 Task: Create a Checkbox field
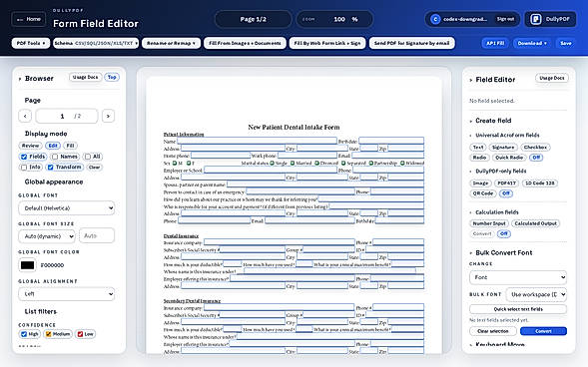[x=535, y=148]
